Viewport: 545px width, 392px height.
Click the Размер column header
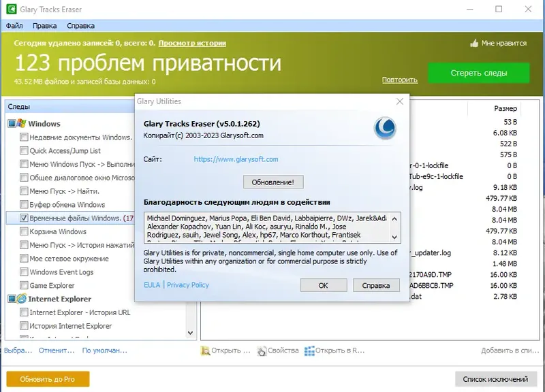click(x=505, y=108)
